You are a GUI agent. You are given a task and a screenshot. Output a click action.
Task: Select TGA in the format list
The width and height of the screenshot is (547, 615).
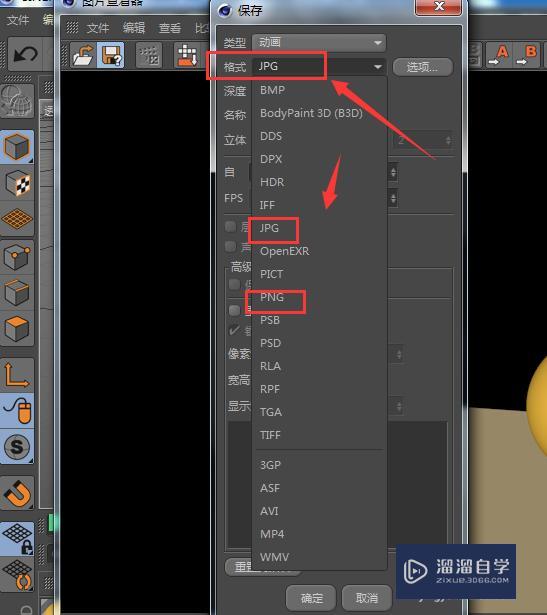(x=271, y=412)
